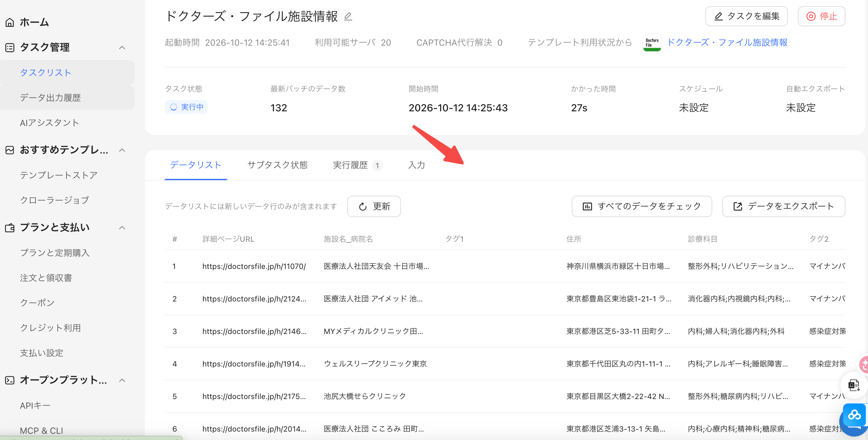The height and width of the screenshot is (440, 868).
Task: Click the floating document export icon
Action: pyautogui.click(x=854, y=384)
